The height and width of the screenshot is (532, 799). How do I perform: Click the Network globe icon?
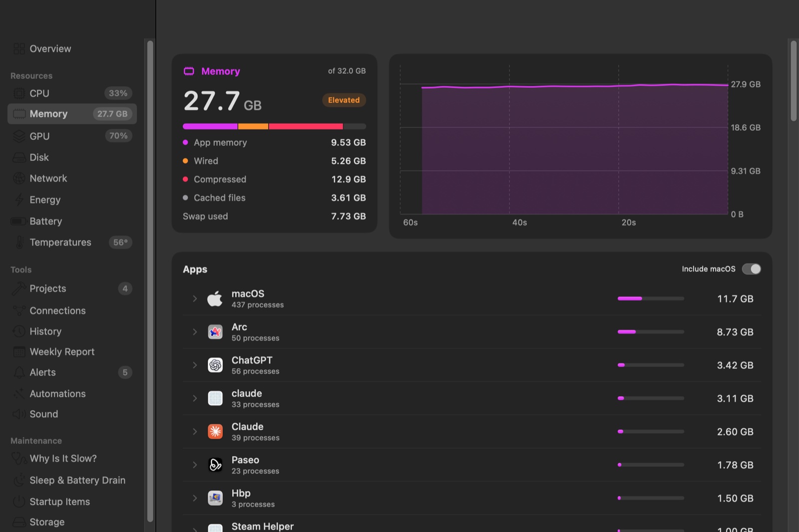(19, 179)
